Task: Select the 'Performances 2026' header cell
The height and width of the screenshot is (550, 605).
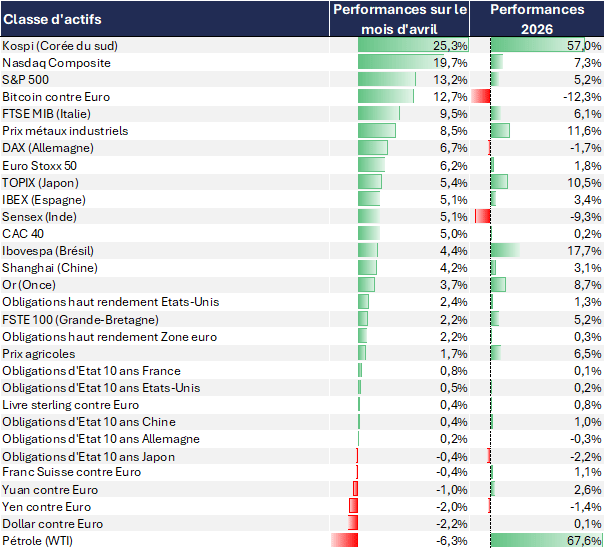Action: 537,19
